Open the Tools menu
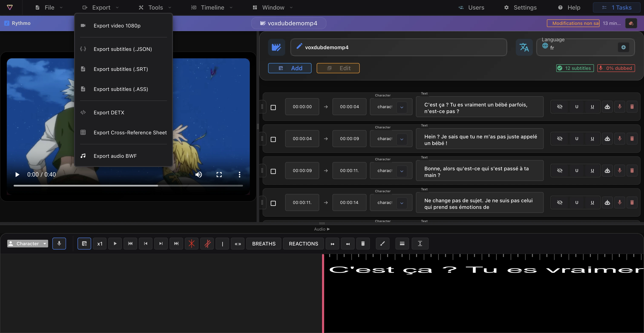This screenshot has width=644, height=333. pyautogui.click(x=155, y=7)
